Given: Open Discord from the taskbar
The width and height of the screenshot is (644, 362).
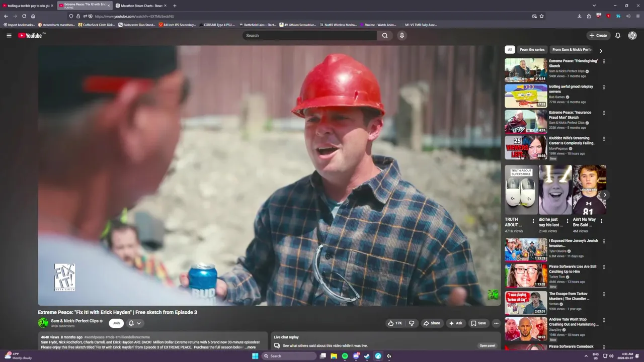Looking at the screenshot, I should 356,356.
